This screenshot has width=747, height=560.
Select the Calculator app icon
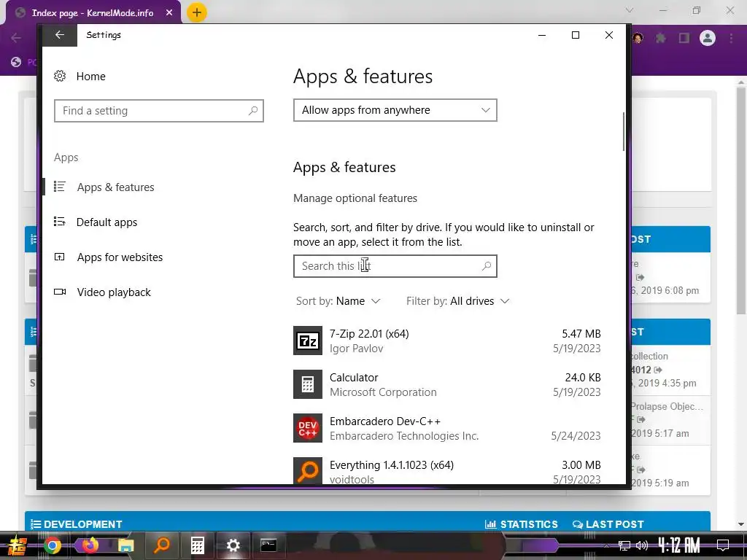[x=308, y=384]
